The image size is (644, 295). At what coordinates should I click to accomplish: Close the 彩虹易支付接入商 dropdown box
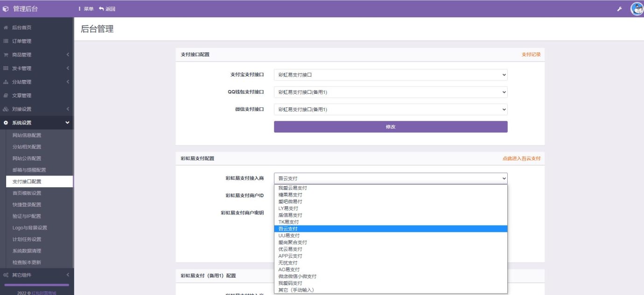click(391, 178)
